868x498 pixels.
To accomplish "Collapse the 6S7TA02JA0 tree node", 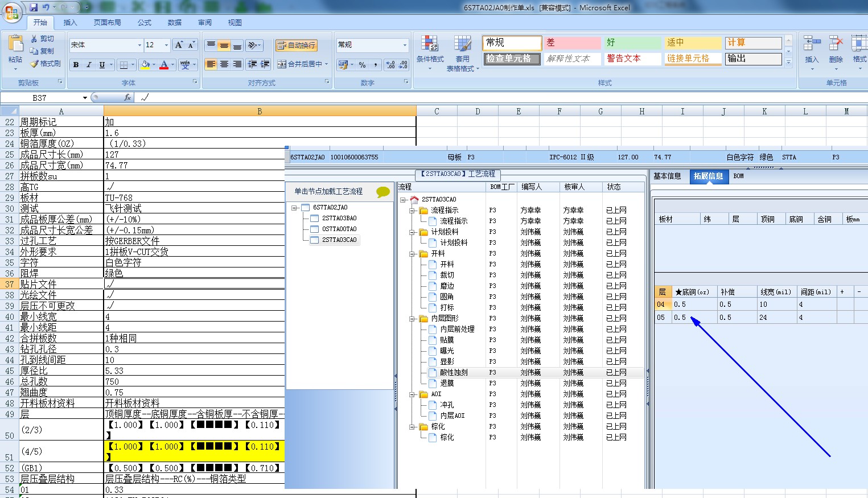I will click(294, 208).
